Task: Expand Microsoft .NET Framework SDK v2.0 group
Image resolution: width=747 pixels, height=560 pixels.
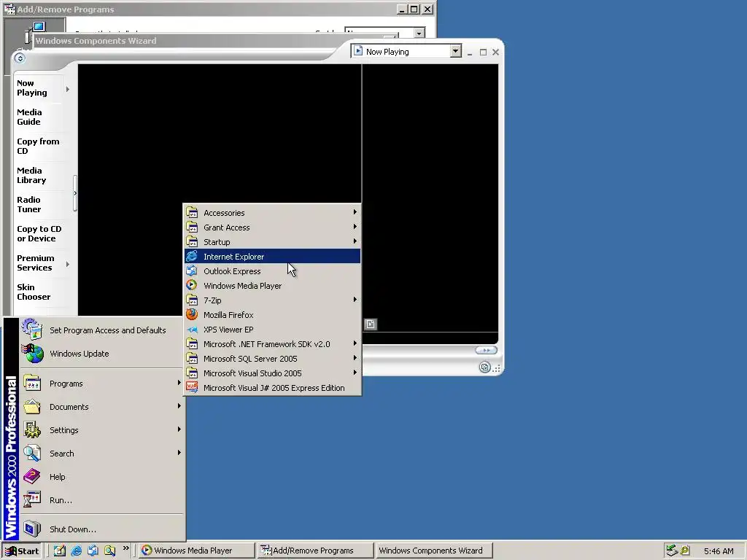Action: [272, 344]
